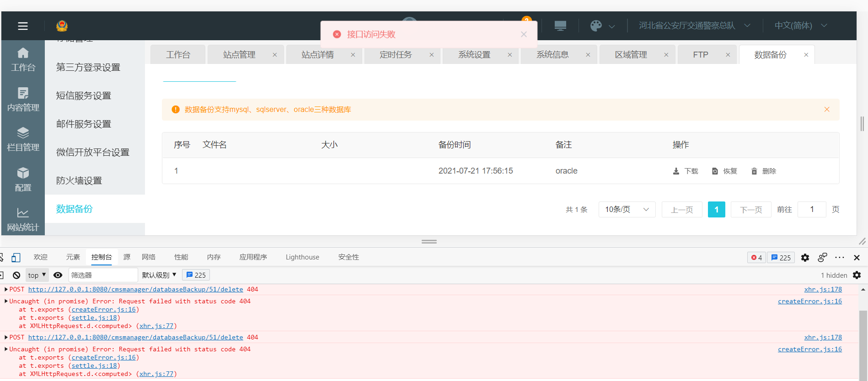Switch to the 系统设置 tab
The height and width of the screenshot is (381, 868).
click(474, 55)
